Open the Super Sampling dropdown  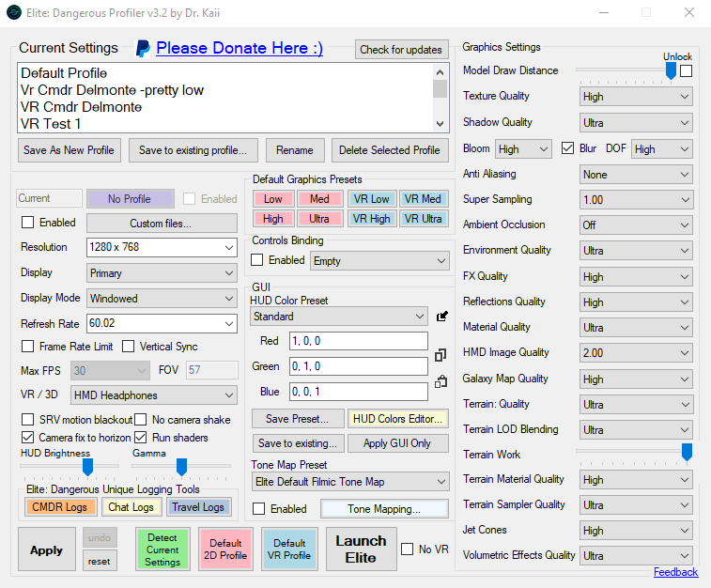(x=636, y=200)
